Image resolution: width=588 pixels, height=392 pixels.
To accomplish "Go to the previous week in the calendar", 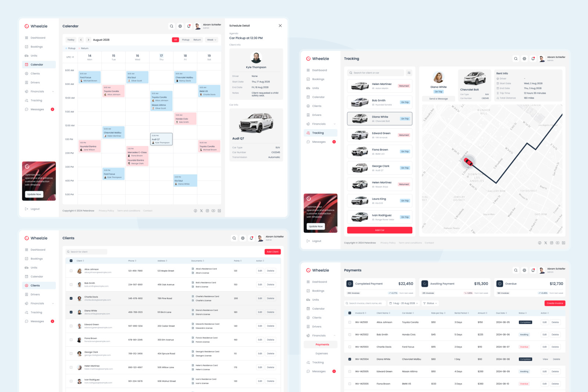I will click(x=81, y=40).
